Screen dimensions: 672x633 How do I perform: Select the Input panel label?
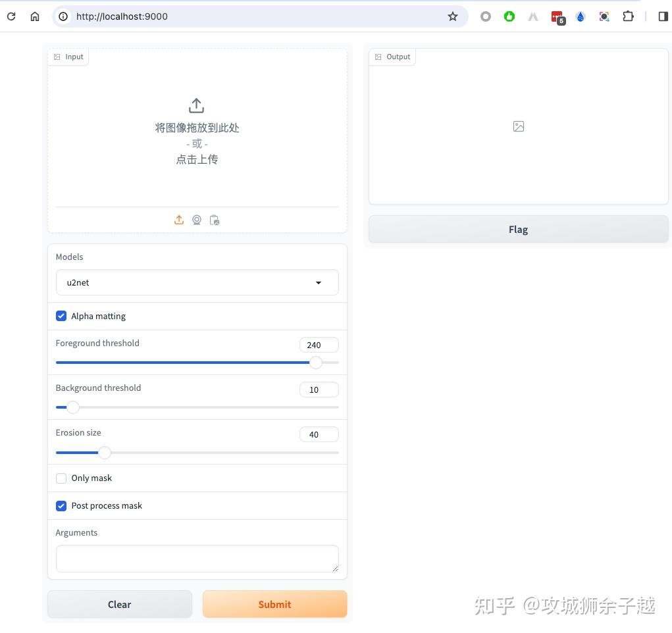(74, 57)
